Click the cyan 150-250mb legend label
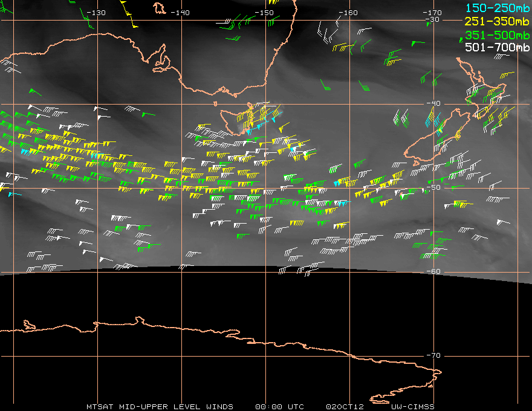Image resolution: width=532 pixels, height=411 pixels. pyautogui.click(x=495, y=7)
